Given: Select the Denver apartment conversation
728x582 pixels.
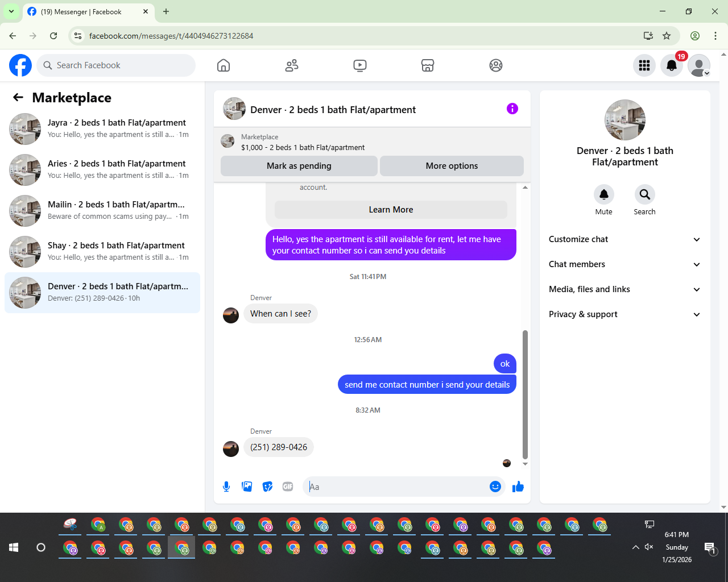Looking at the screenshot, I should [102, 293].
